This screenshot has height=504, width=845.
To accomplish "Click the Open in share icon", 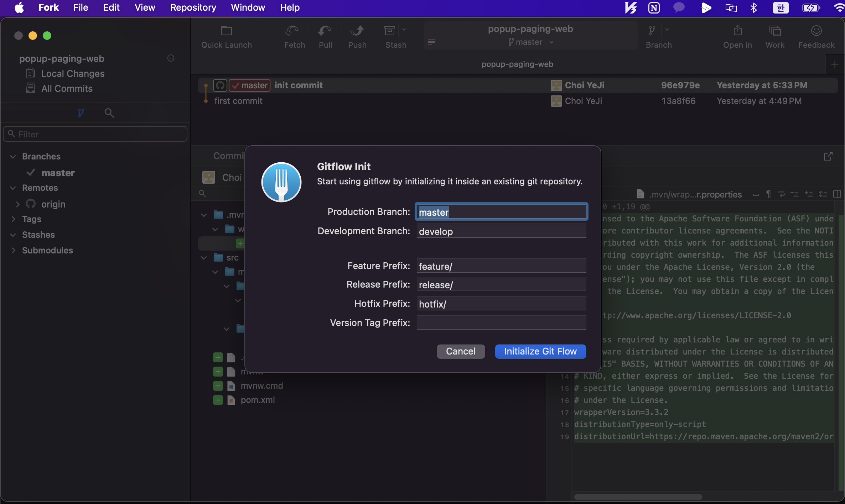I will point(738,31).
